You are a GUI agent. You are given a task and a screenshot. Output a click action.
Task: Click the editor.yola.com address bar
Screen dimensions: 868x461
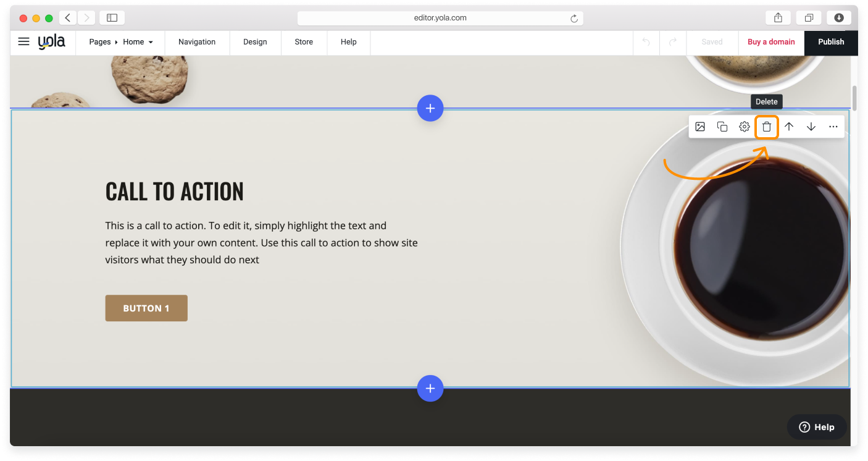click(x=440, y=18)
